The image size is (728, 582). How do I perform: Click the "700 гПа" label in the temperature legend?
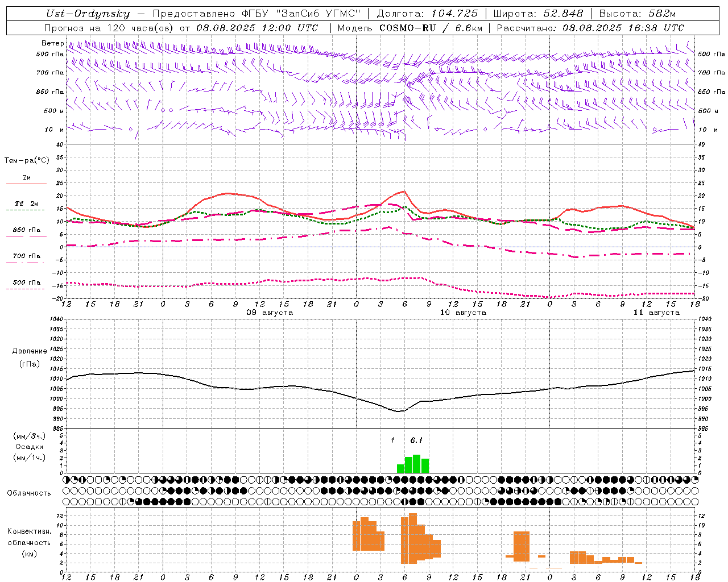tap(27, 256)
